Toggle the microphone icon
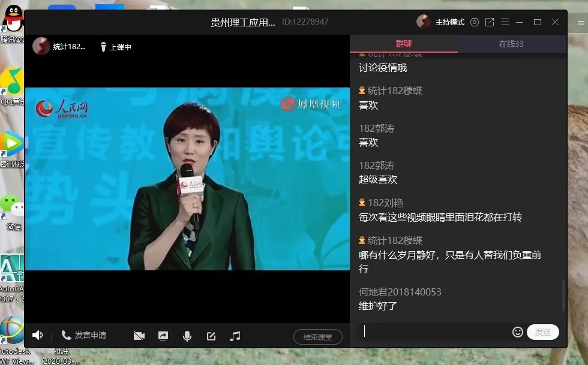588x365 pixels. (187, 336)
